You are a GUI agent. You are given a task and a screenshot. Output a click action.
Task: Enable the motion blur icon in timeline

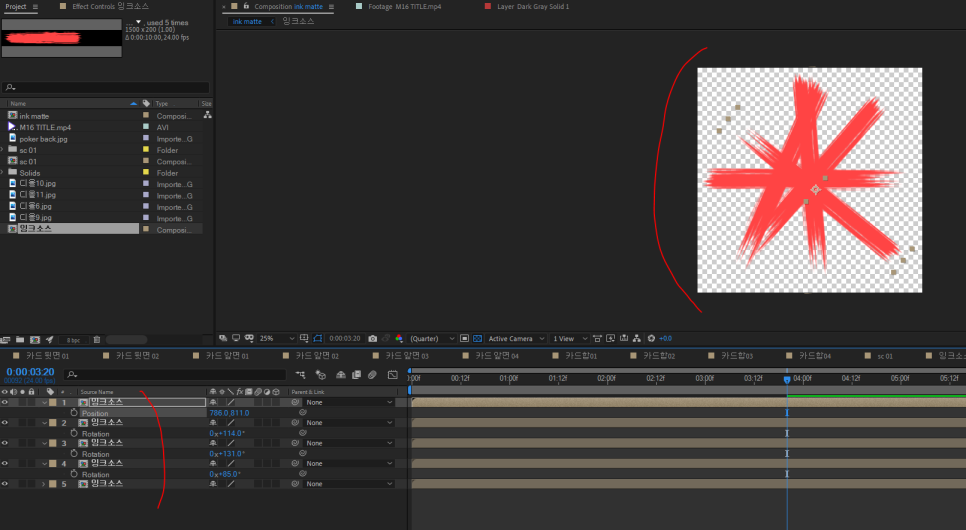pyautogui.click(x=372, y=374)
